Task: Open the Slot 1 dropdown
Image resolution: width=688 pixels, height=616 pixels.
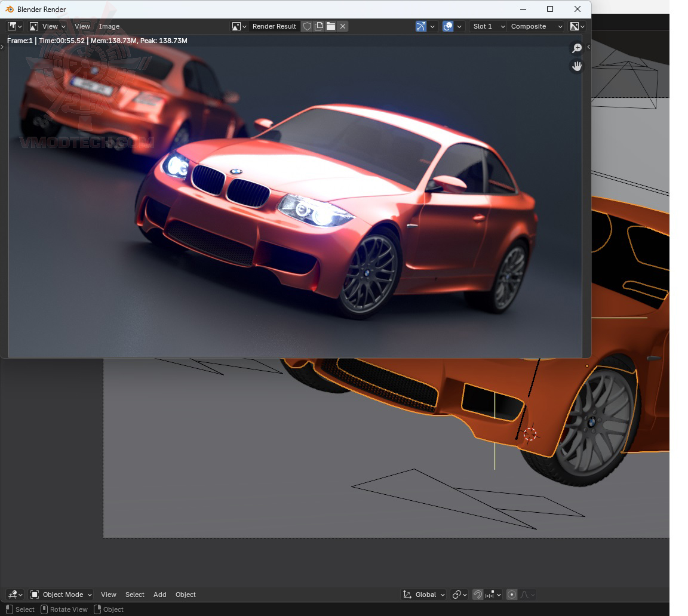Action: coord(488,26)
